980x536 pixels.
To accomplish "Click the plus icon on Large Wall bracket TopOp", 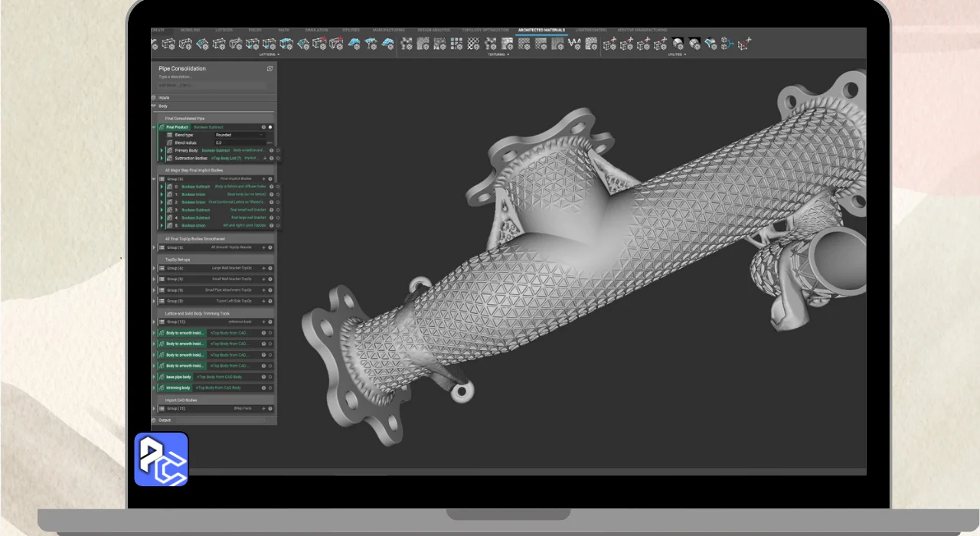I will pos(263,268).
